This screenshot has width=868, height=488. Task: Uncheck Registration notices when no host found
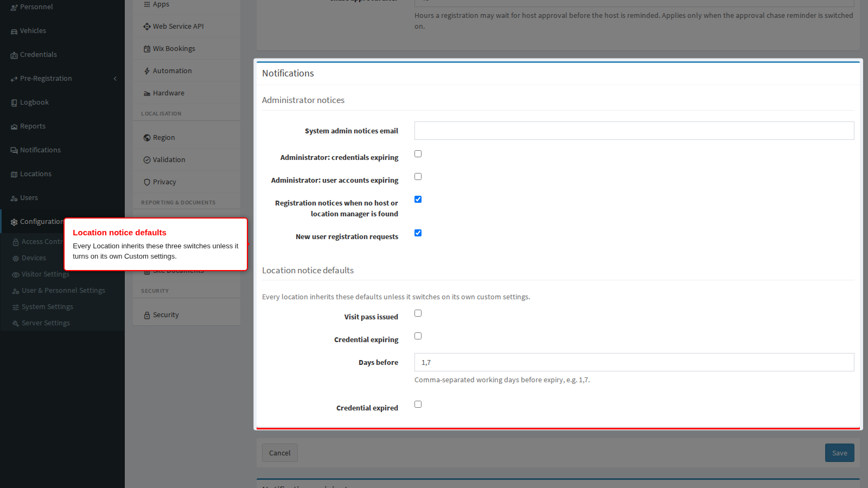(x=418, y=200)
